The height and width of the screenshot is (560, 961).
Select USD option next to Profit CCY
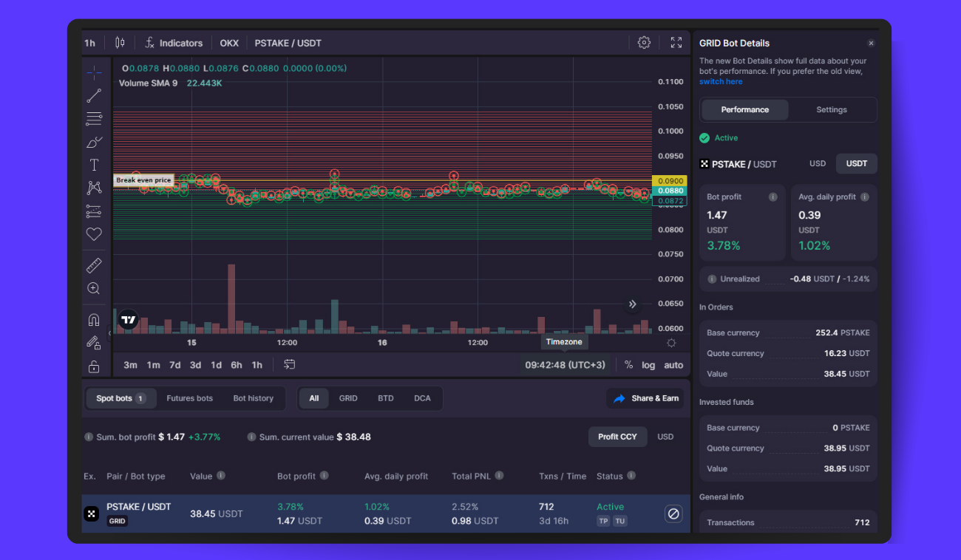665,437
